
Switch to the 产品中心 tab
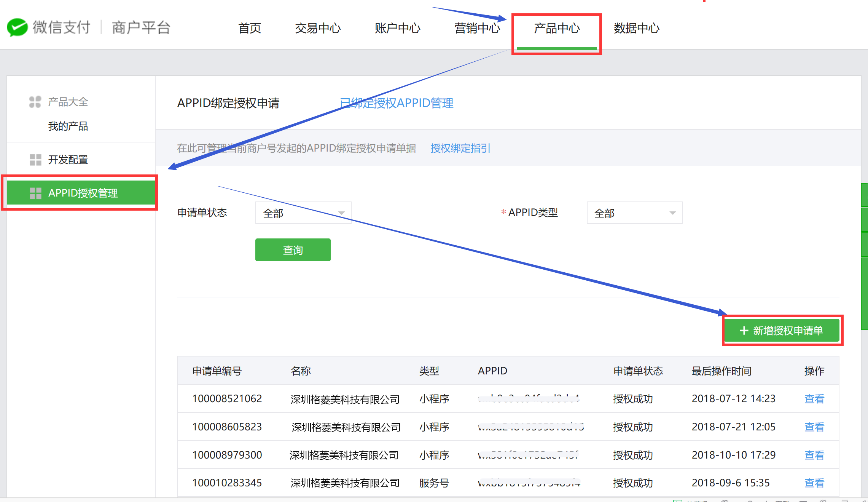point(557,28)
